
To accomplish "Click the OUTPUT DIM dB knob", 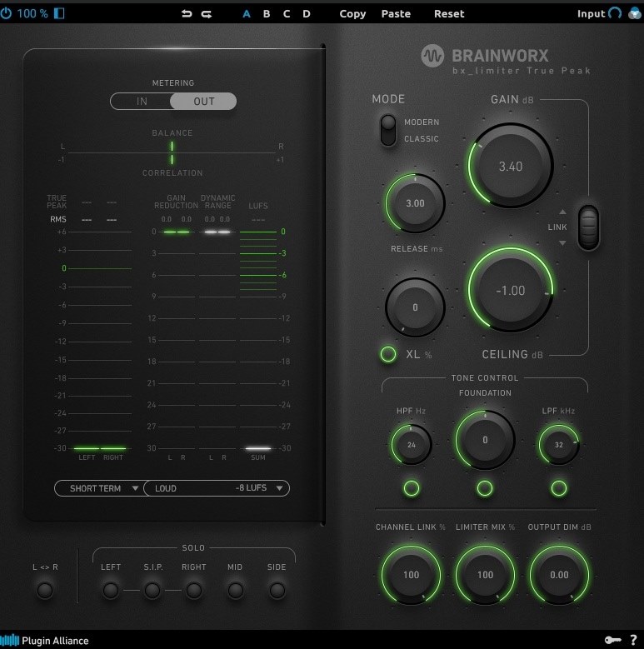I will [x=559, y=575].
